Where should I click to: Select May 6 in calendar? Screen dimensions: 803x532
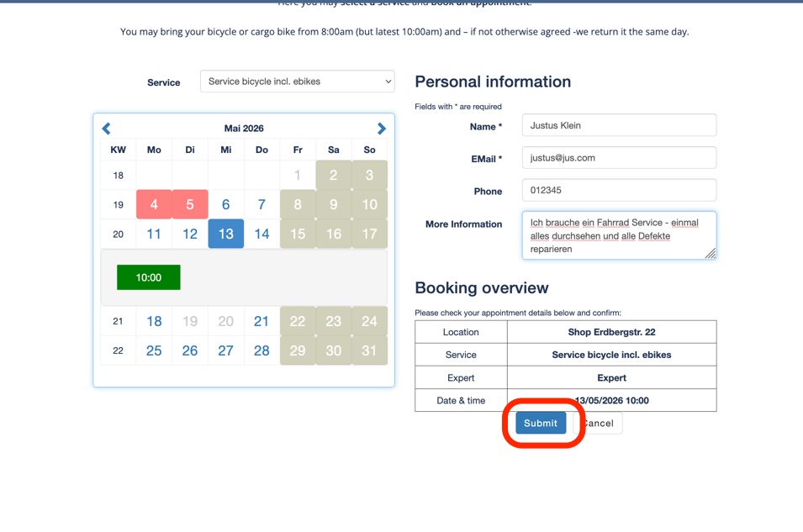tap(225, 204)
